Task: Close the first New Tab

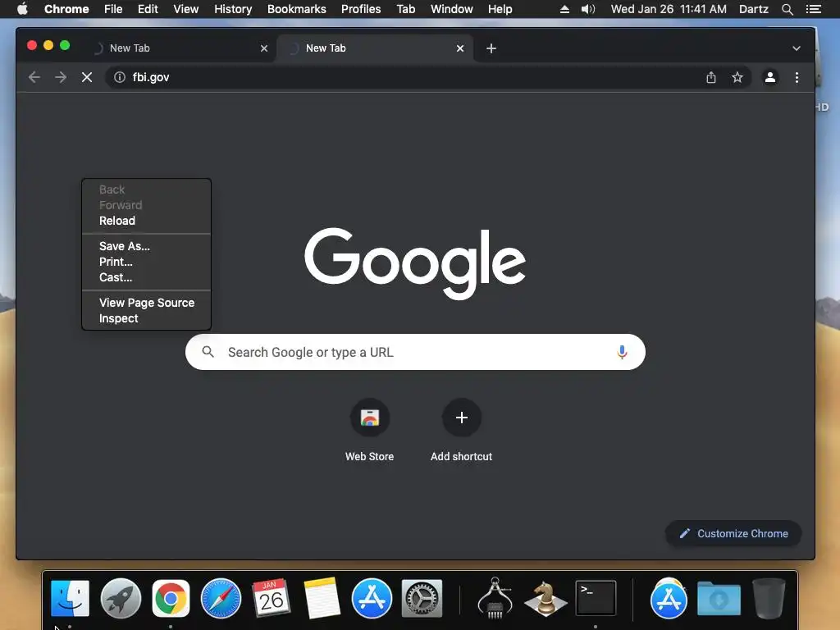Action: coord(264,48)
